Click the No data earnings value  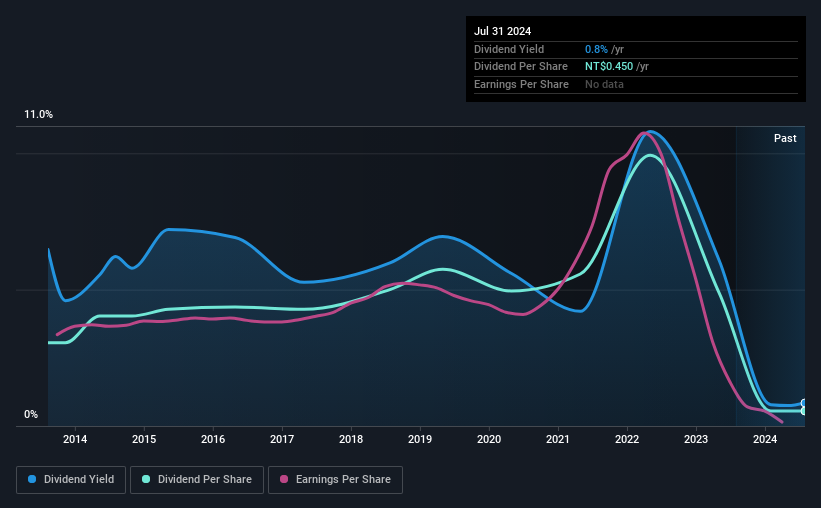(604, 84)
